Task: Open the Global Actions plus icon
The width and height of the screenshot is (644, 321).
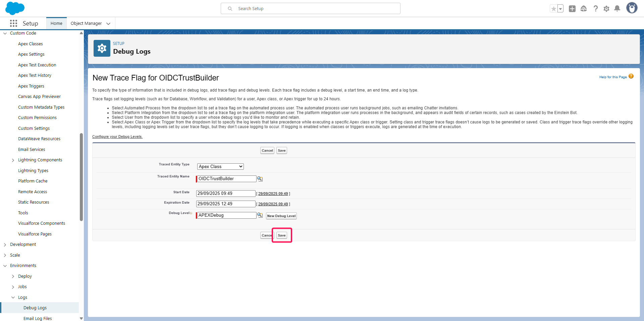Action: [x=572, y=9]
